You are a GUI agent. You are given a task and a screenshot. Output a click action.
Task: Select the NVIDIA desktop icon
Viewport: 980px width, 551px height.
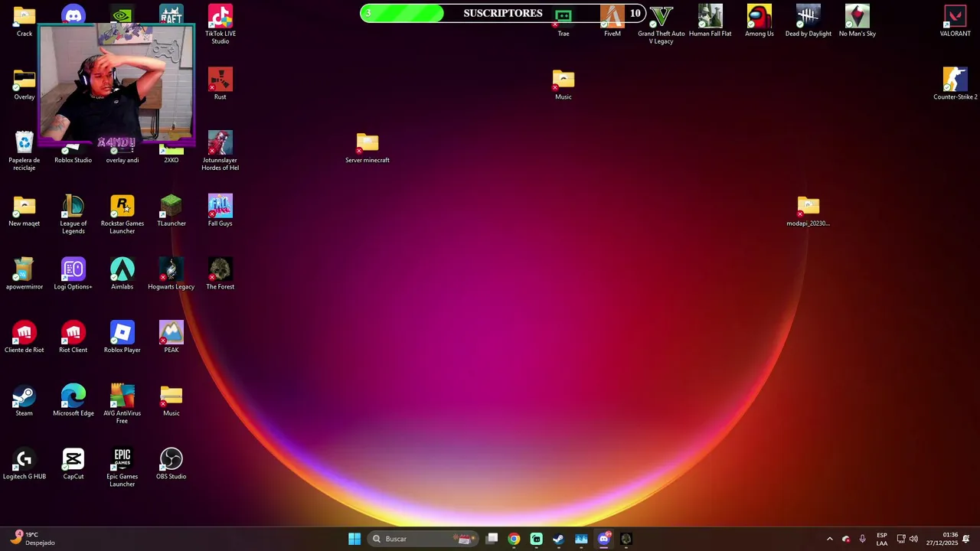pos(122,14)
